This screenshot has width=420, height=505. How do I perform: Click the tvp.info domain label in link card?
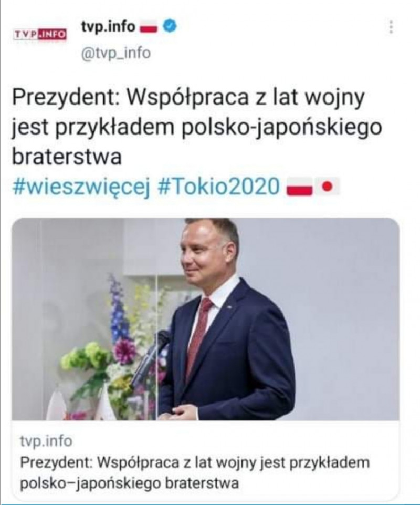46,440
